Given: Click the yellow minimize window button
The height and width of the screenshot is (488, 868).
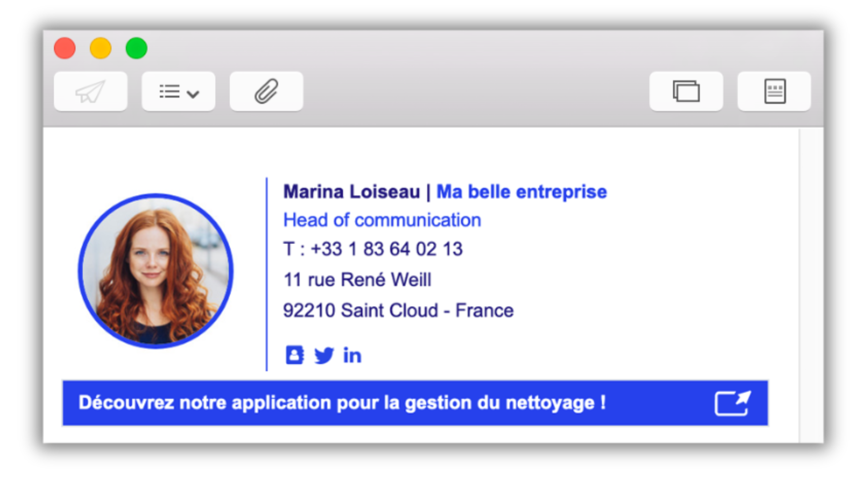Looking at the screenshot, I should click(100, 48).
